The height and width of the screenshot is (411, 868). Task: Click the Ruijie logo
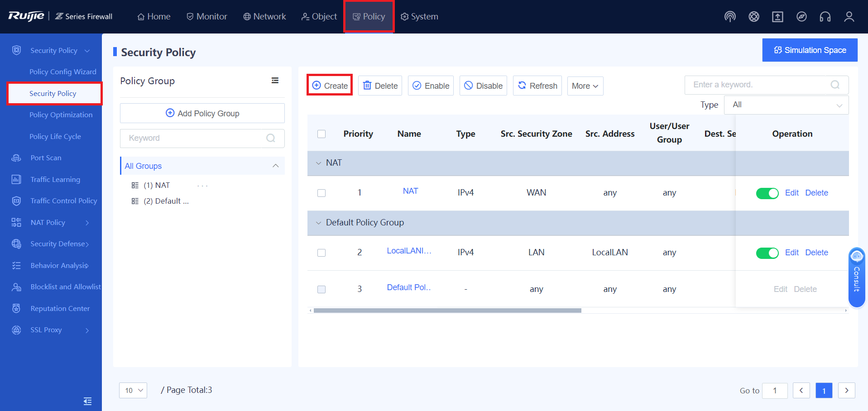[x=26, y=16]
